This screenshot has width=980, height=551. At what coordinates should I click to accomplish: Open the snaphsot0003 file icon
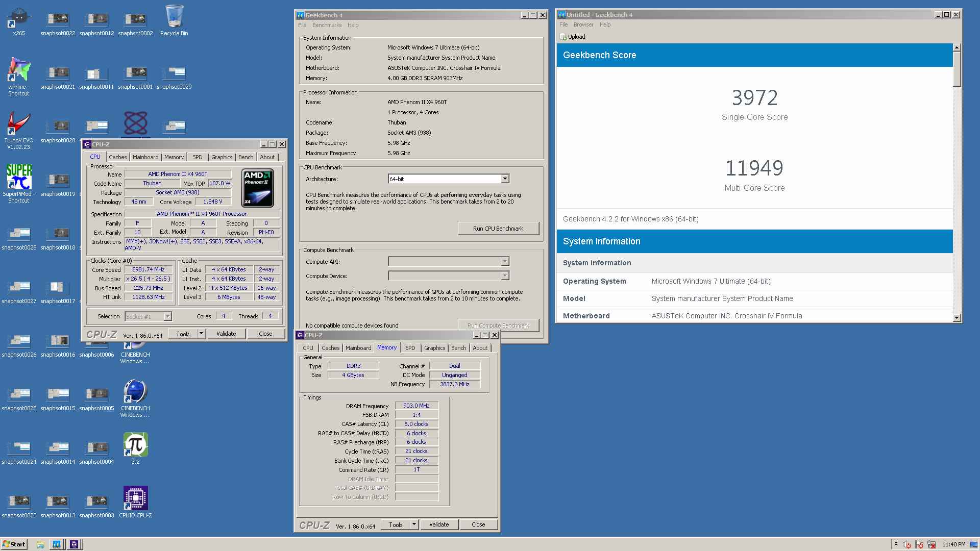[x=96, y=505]
